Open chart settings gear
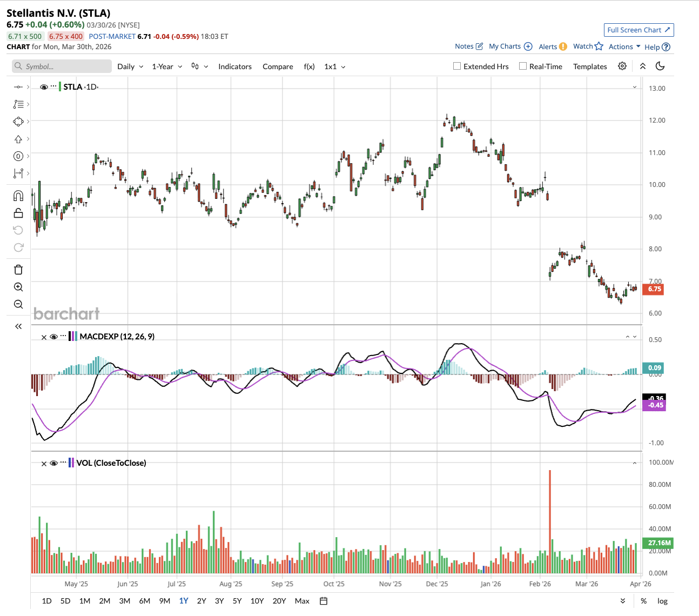The width and height of the screenshot is (699, 616). click(x=622, y=66)
